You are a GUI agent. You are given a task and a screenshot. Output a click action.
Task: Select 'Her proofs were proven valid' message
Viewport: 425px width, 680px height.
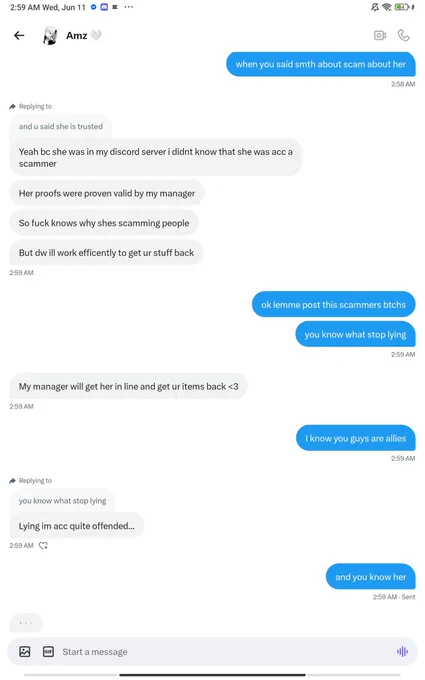[x=107, y=193]
